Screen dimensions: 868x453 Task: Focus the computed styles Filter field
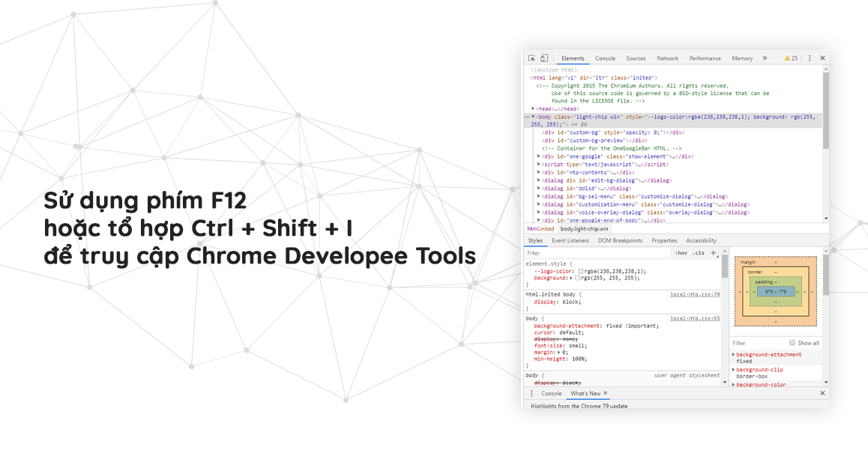pos(757,343)
